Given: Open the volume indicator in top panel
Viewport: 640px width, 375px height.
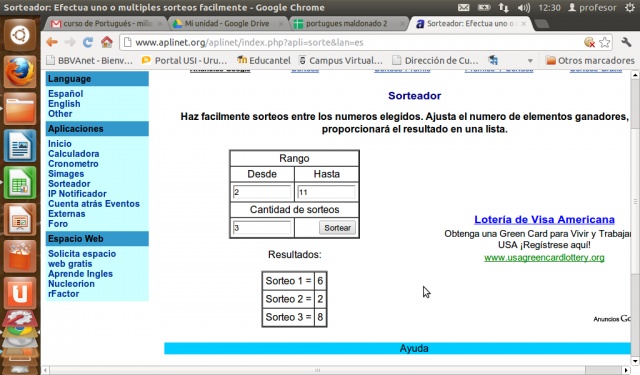Looking at the screenshot, I should point(524,8).
